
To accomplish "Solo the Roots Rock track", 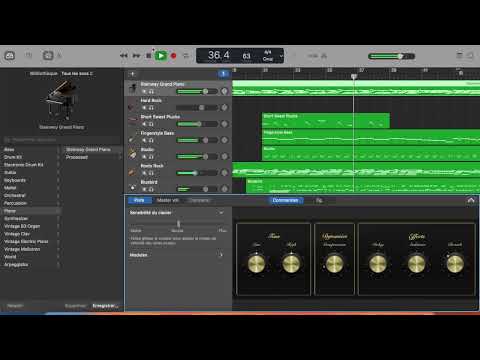I will (x=151, y=173).
